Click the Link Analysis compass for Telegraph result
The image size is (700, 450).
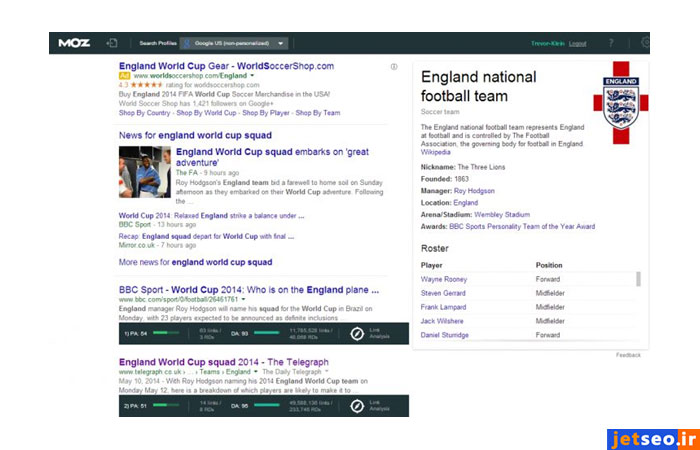click(356, 406)
